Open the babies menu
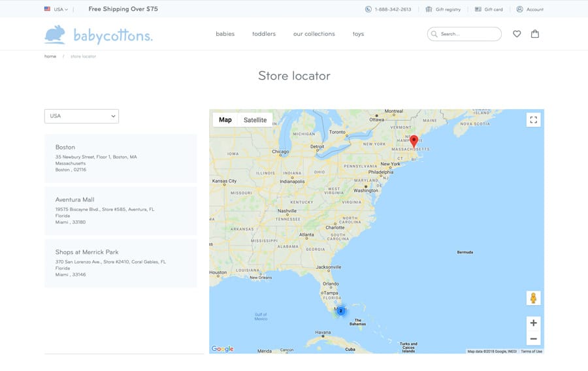Image resolution: width=588 pixels, height=371 pixels. 225,34
